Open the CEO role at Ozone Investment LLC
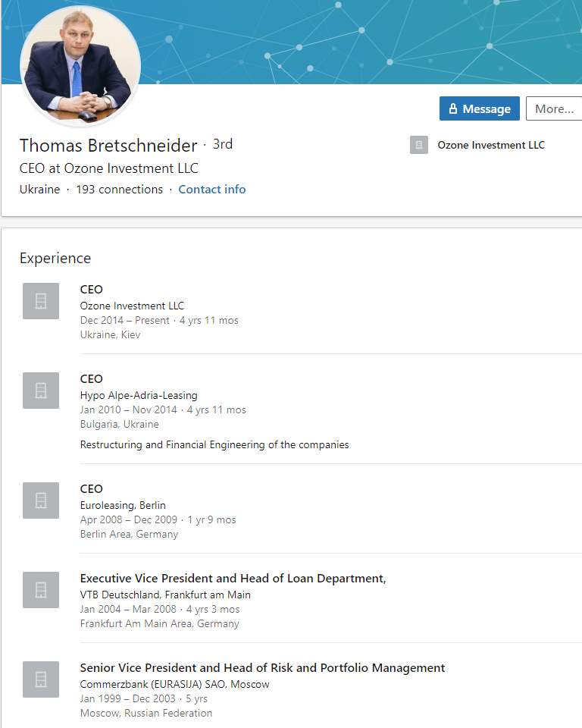The width and height of the screenshot is (582, 728). (92, 290)
